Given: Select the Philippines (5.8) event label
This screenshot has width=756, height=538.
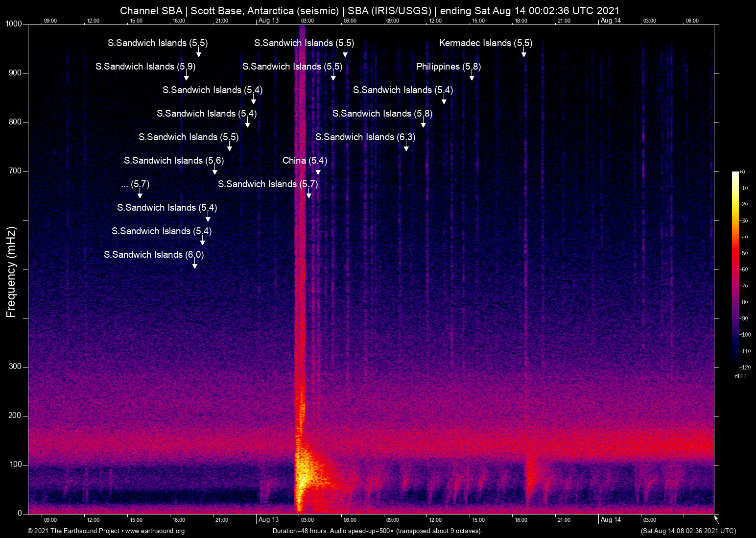Looking at the screenshot, I should (448, 67).
